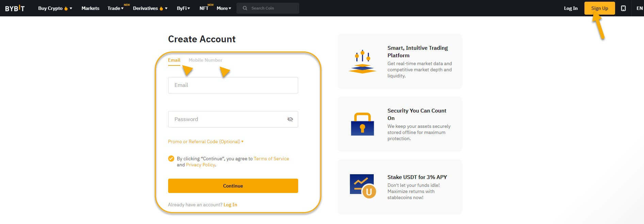Image resolution: width=644 pixels, height=224 pixels.
Task: Toggle password visibility eye icon
Action: (290, 119)
